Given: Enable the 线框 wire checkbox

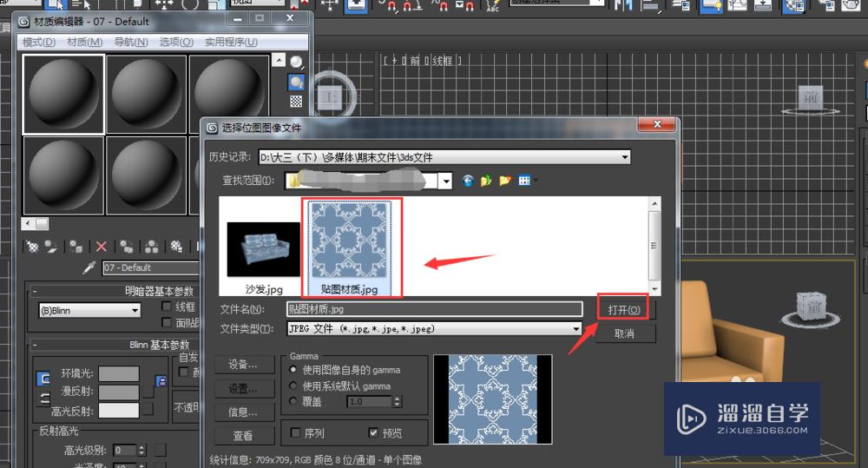Looking at the screenshot, I should click(x=166, y=307).
